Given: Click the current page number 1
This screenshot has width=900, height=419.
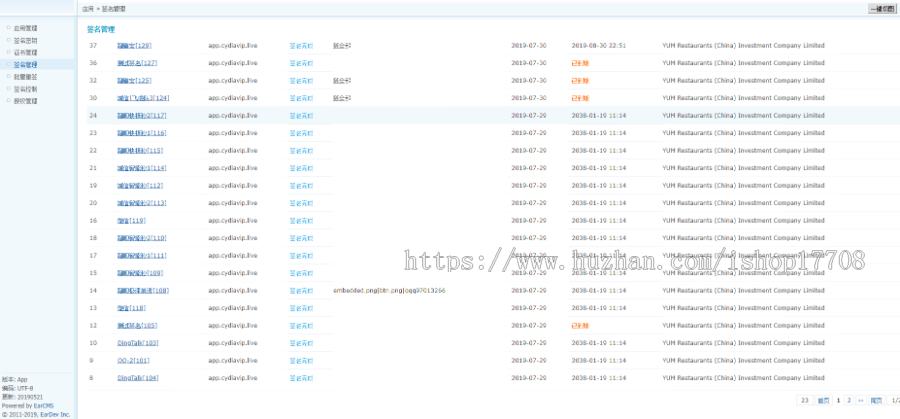Looking at the screenshot, I should pyautogui.click(x=838, y=401).
